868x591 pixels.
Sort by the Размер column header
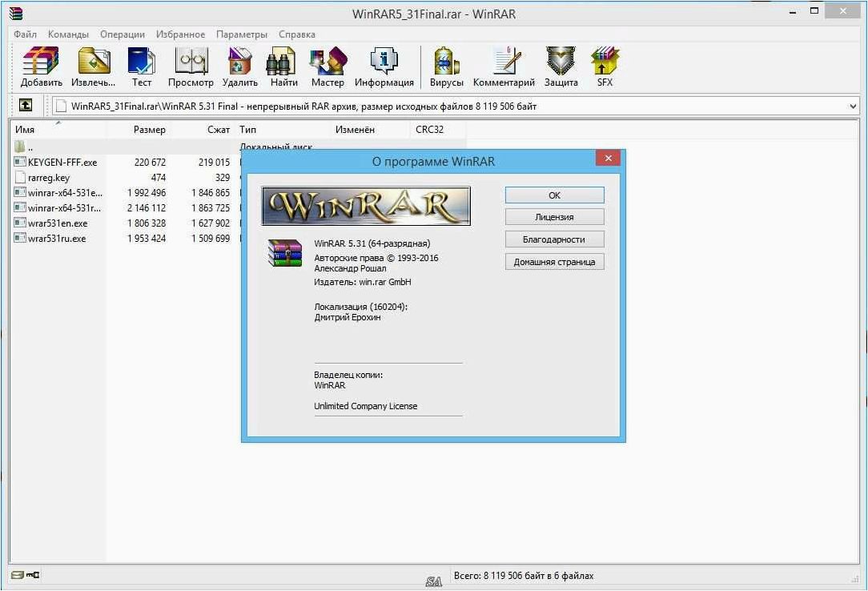pos(138,130)
